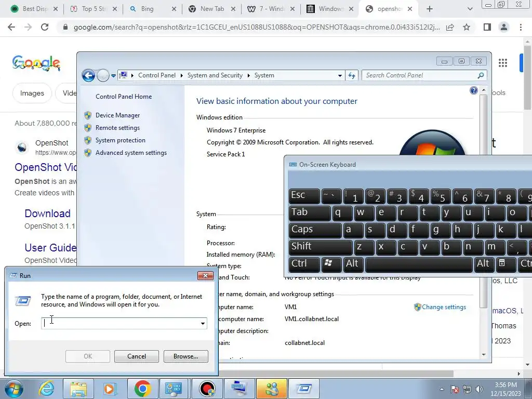
Task: Click Browse in the Run dialog
Action: tap(185, 356)
